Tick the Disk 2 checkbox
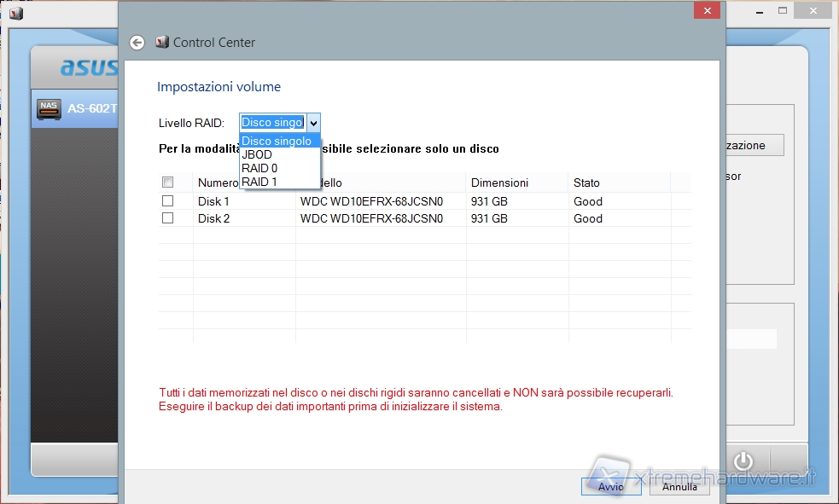The image size is (839, 504). (x=168, y=218)
